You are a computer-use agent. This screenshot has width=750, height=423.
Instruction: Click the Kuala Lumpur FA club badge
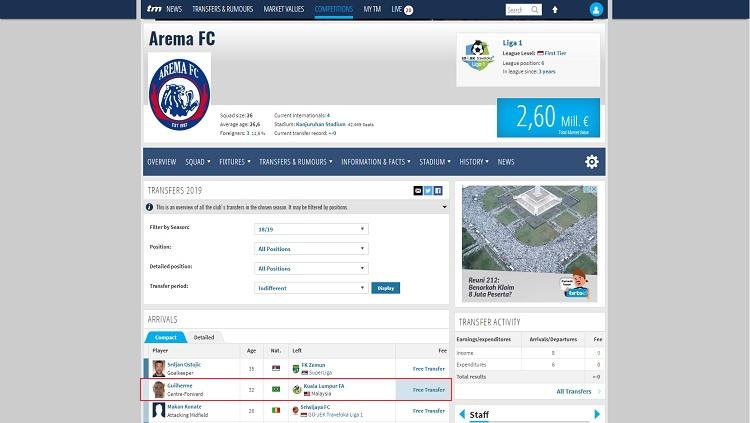297,390
